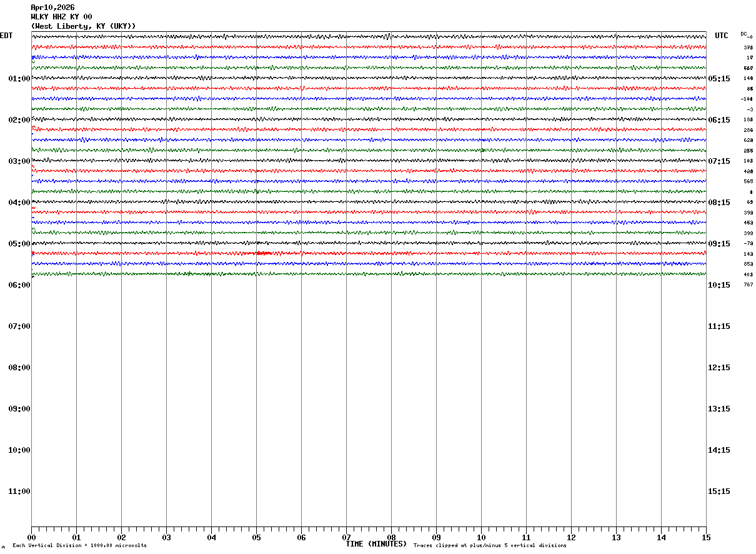Click the 'EDT' timezone label
756x554 pixels.
6,36
